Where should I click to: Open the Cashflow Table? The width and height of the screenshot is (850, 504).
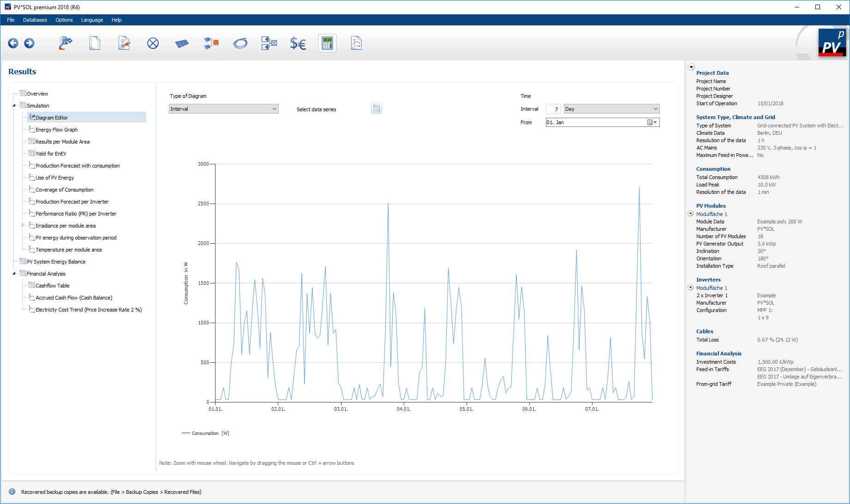pyautogui.click(x=51, y=285)
